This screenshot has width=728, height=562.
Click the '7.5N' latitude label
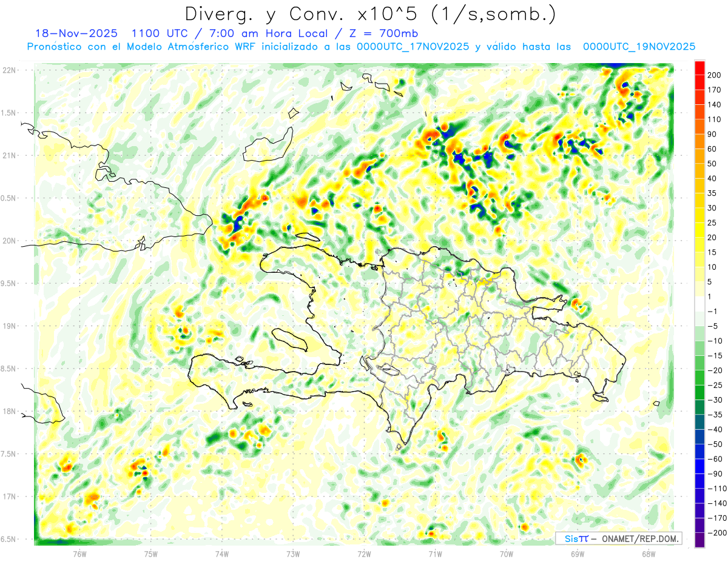tap(9, 453)
